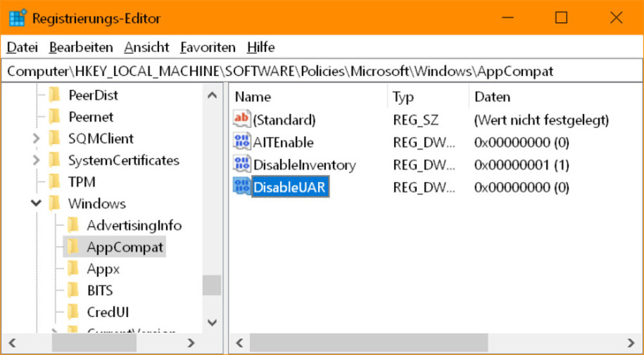Viewport: 644px width, 355px height.
Task: Click the BITS folder icon
Action: point(73,290)
